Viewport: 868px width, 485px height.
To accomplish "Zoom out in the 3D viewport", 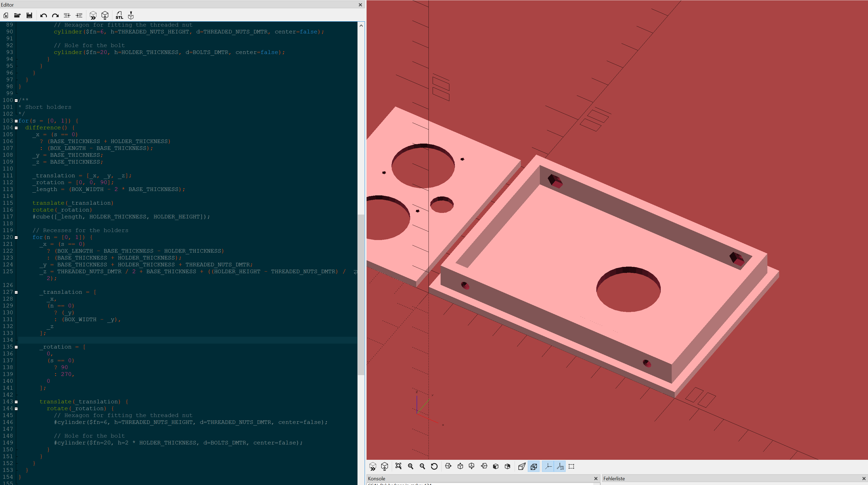I will (422, 466).
